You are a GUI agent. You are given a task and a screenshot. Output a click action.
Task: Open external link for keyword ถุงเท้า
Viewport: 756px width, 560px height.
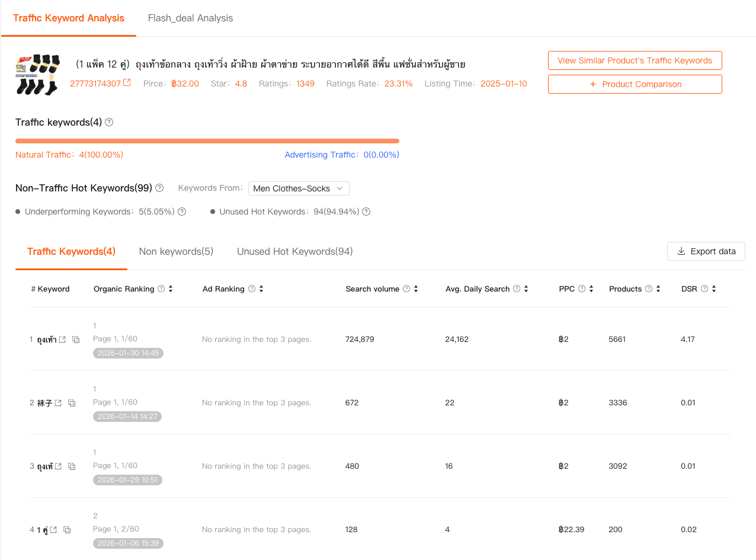tap(62, 340)
